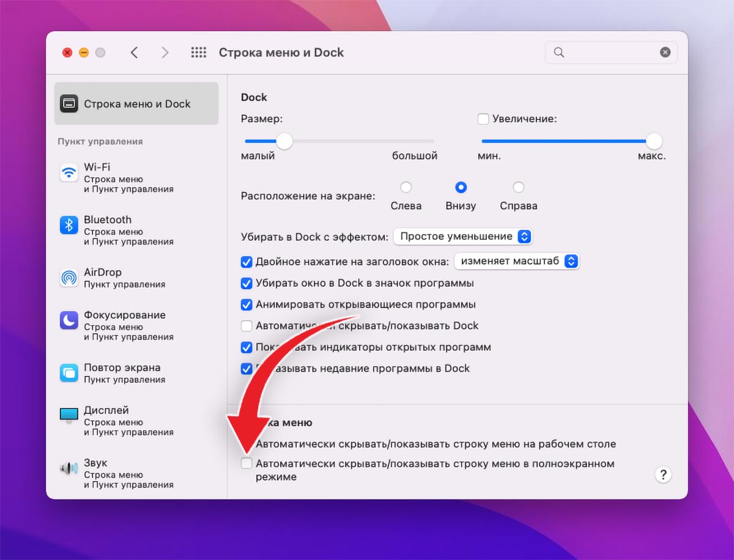Open the Простое уменьшение effect dropdown
The height and width of the screenshot is (560, 734).
point(462,236)
